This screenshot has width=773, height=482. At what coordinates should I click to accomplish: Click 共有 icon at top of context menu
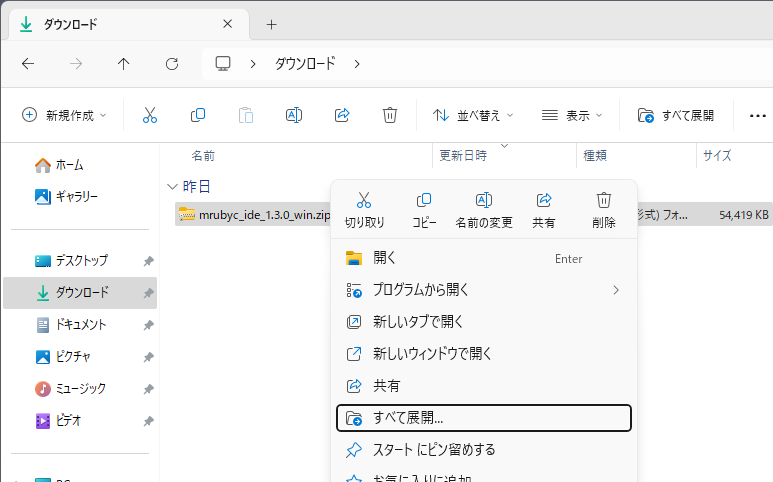point(544,211)
